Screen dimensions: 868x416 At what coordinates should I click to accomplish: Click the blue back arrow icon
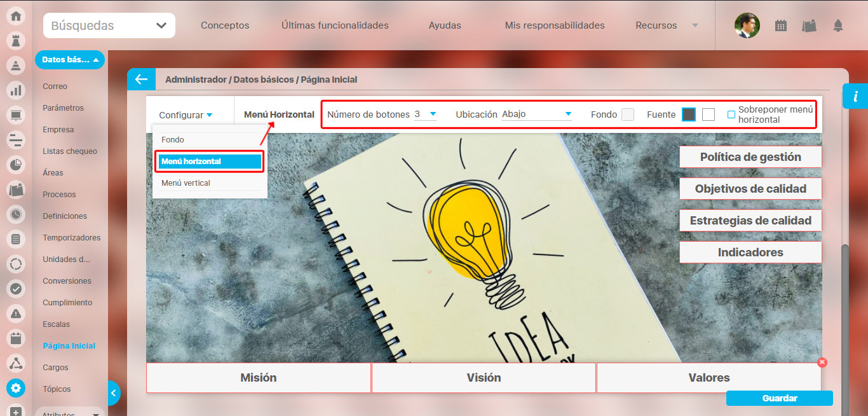point(141,80)
